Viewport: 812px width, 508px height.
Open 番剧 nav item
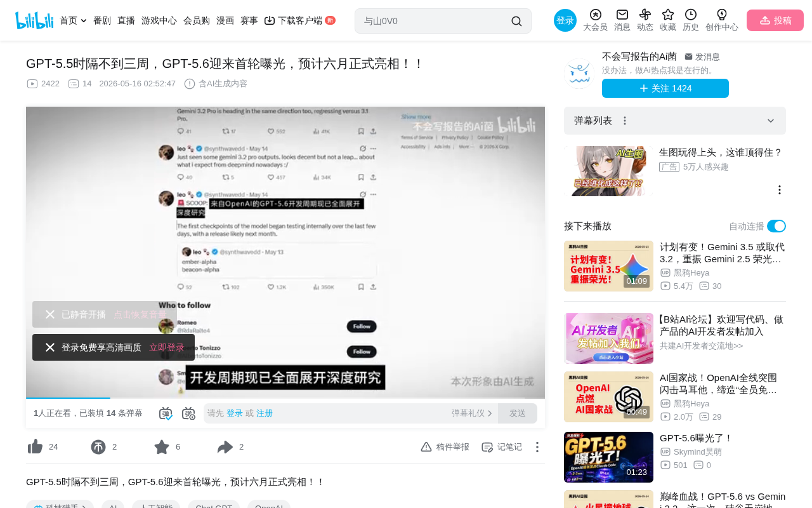point(102,20)
